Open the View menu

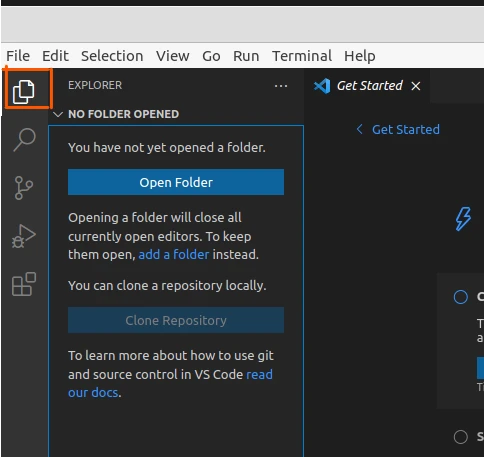(173, 56)
